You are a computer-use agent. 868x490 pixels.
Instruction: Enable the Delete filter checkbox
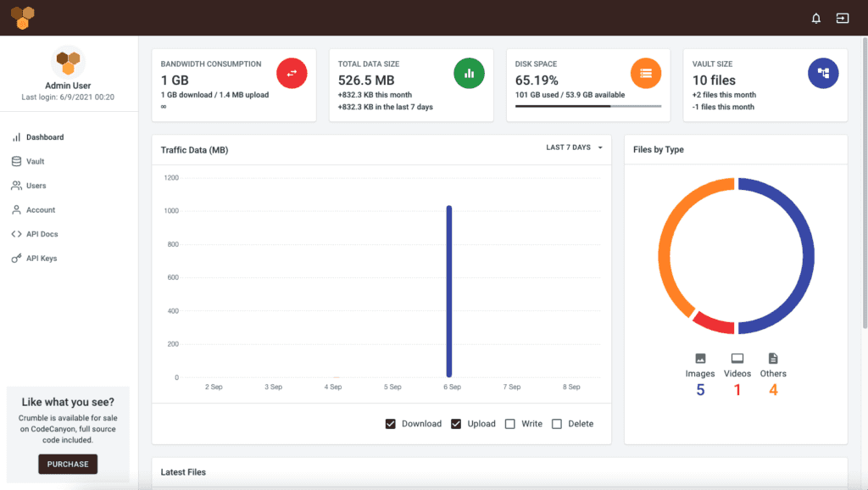coord(557,423)
